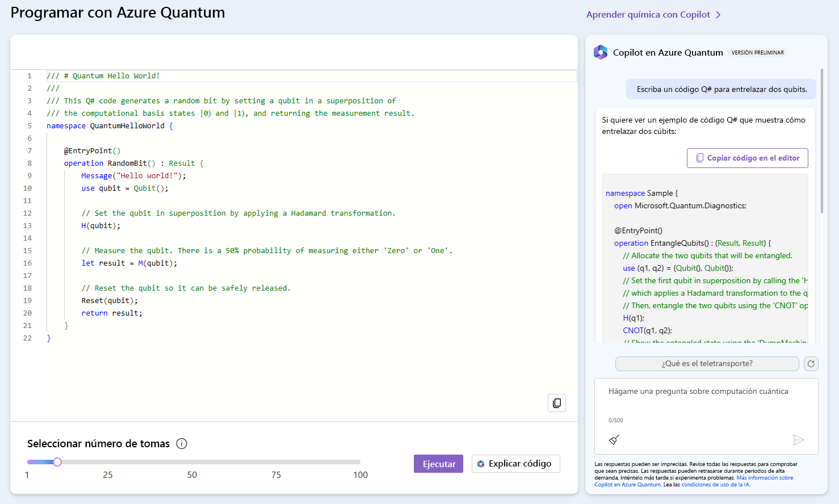Viewport: 839px width, 504px height.
Task: Click the '/// # Quantum Hello World!' comment
Action: (103, 76)
